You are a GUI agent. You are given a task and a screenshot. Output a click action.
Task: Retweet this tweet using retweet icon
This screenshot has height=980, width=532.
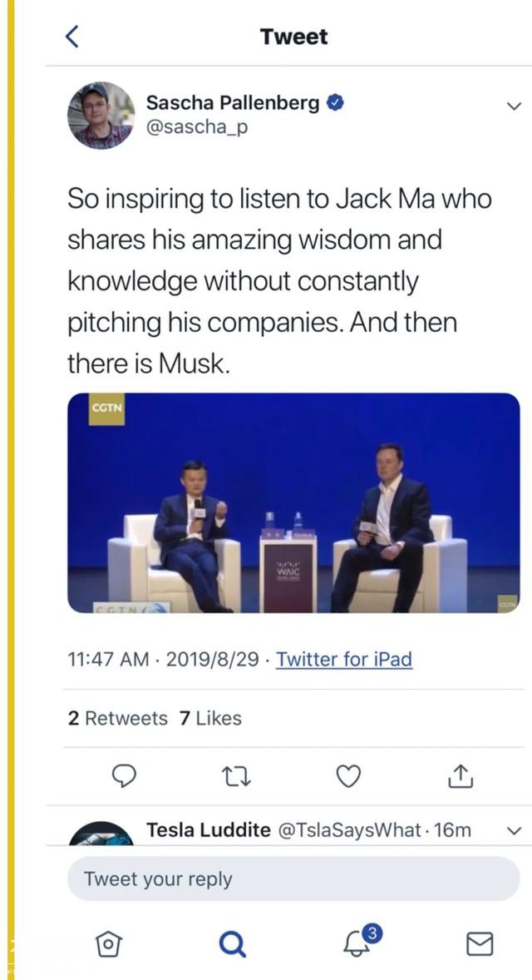click(236, 776)
